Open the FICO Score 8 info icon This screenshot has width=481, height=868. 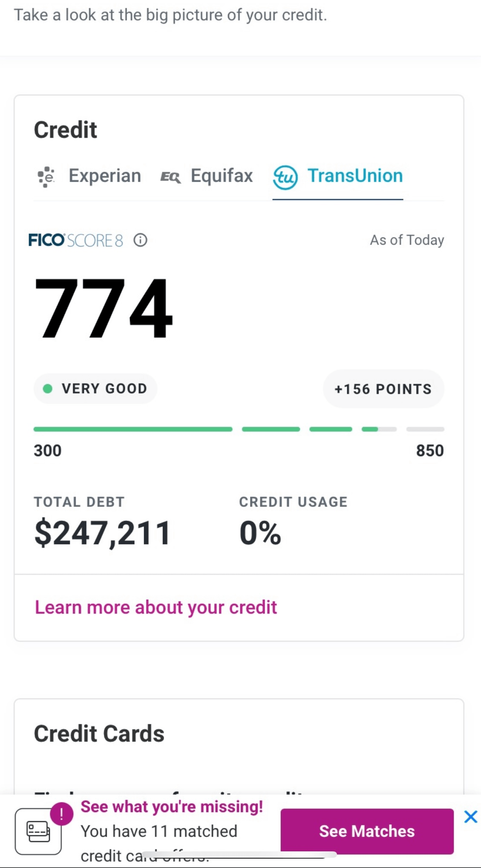click(141, 240)
